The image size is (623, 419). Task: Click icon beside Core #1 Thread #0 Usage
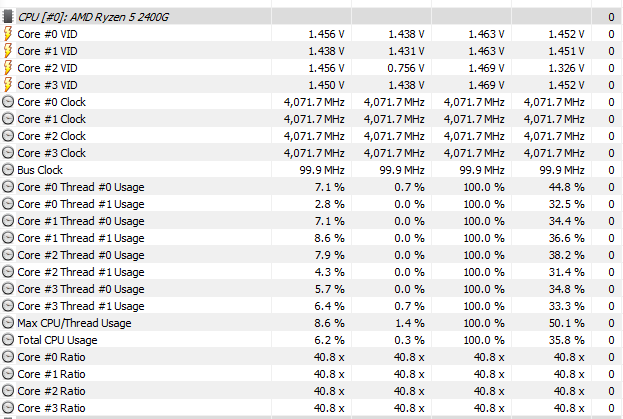click(x=8, y=221)
